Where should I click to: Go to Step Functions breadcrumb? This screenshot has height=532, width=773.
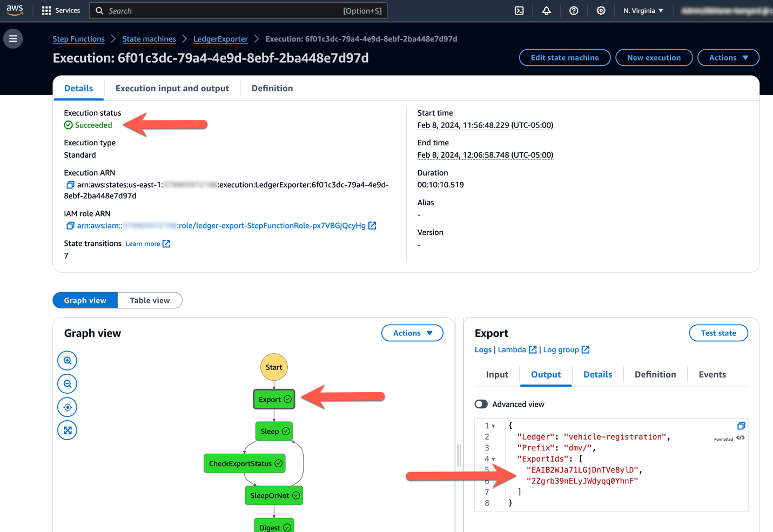pos(79,39)
